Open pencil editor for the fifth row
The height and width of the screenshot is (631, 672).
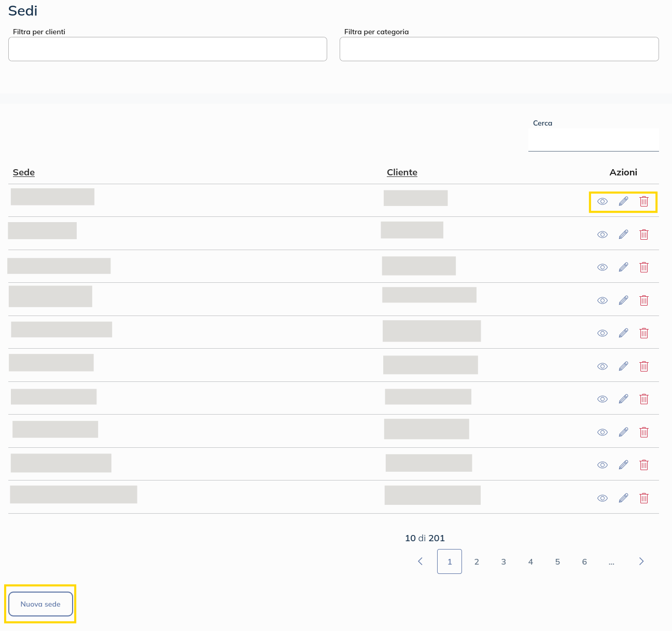pos(623,333)
